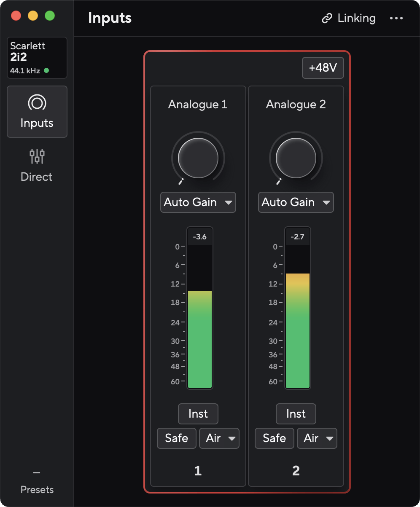Select the Scarlett 2i2 device tile
This screenshot has height=507, width=420.
tap(37, 58)
